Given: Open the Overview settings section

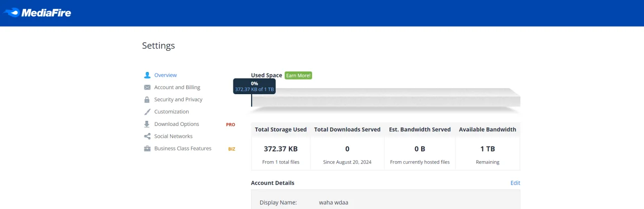Looking at the screenshot, I should point(166,75).
